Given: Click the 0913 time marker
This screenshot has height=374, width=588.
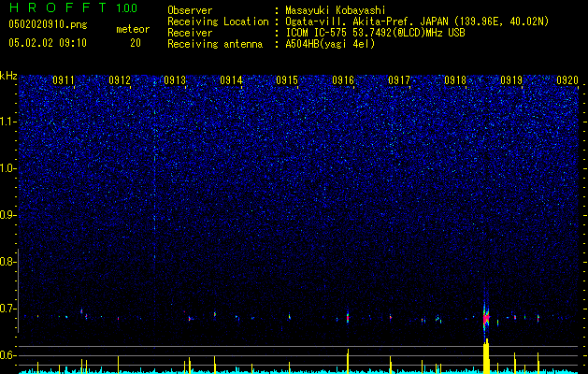Looking at the screenshot, I should pos(175,79).
